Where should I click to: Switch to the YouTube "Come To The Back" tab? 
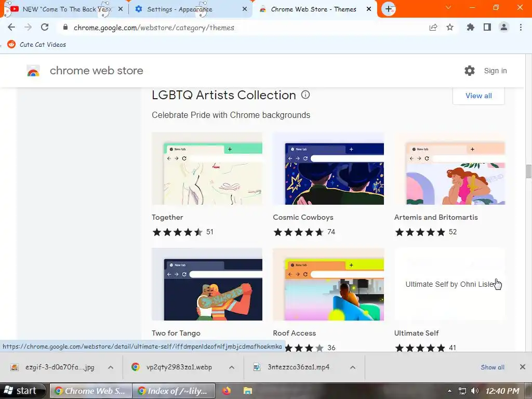pyautogui.click(x=64, y=9)
